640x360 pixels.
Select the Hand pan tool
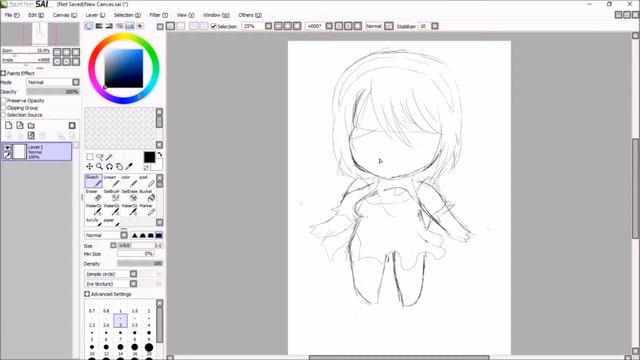tap(119, 167)
